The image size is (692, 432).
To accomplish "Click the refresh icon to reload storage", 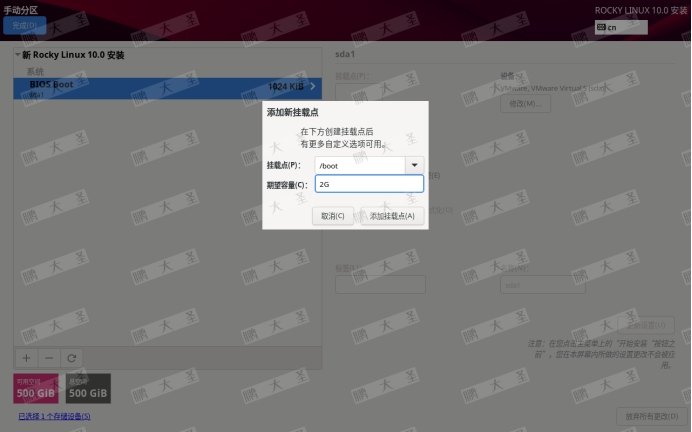I will (x=72, y=357).
